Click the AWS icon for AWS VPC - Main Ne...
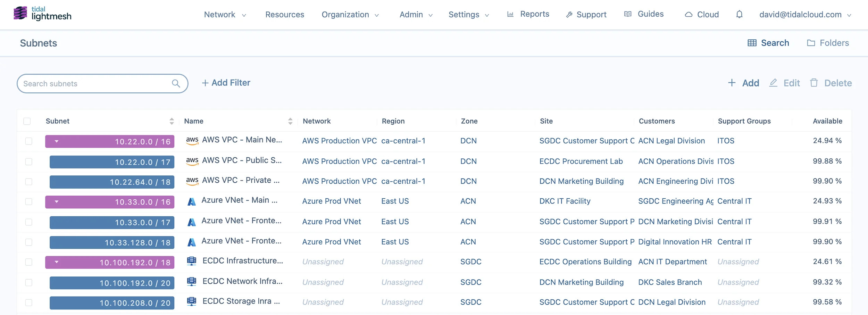 point(192,141)
